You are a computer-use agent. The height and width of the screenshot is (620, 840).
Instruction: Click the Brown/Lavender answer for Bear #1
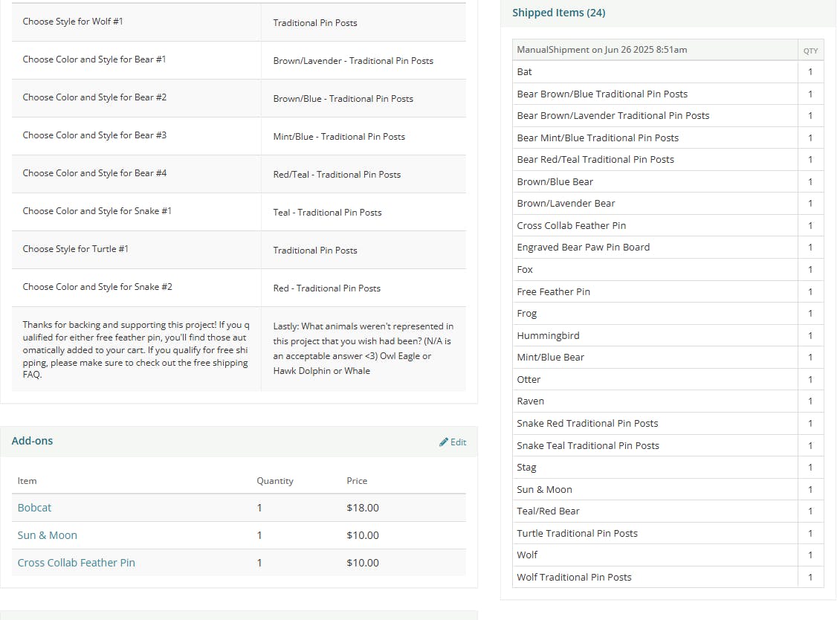tap(352, 61)
